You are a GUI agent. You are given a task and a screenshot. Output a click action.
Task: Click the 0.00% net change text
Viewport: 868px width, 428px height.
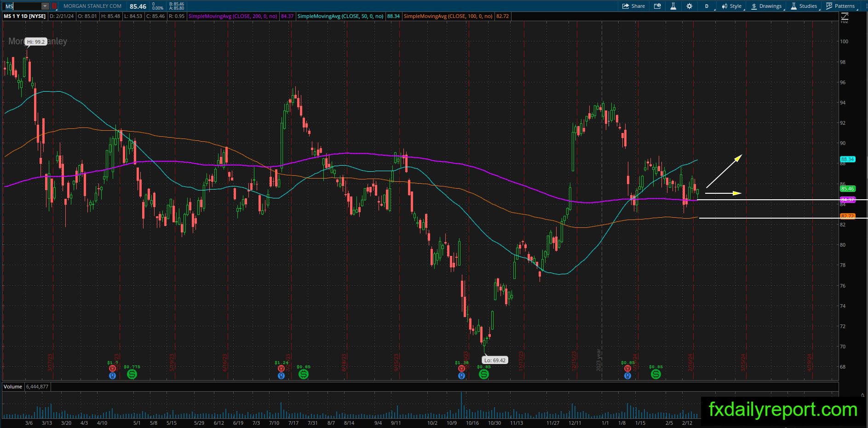click(157, 8)
